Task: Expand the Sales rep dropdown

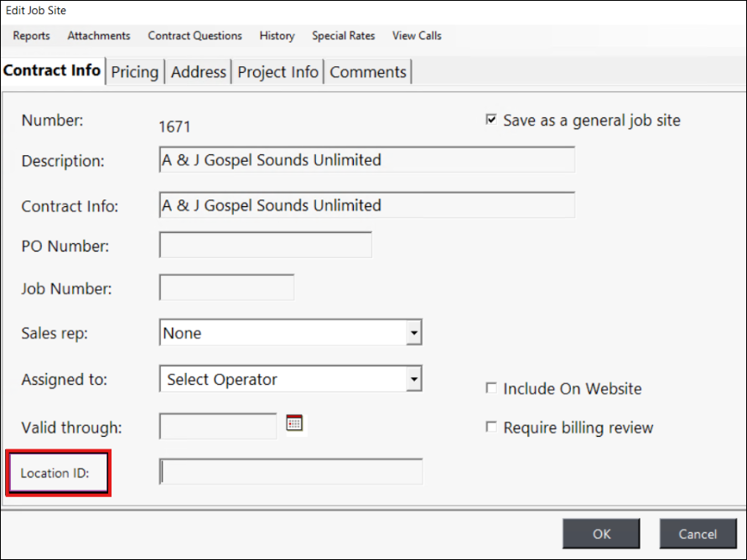Action: (412, 333)
